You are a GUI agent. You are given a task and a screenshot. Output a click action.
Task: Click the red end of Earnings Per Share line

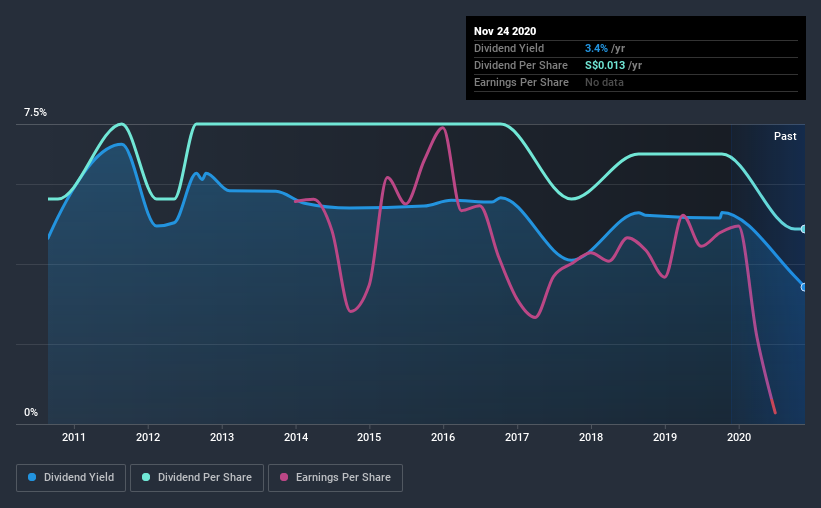773,406
